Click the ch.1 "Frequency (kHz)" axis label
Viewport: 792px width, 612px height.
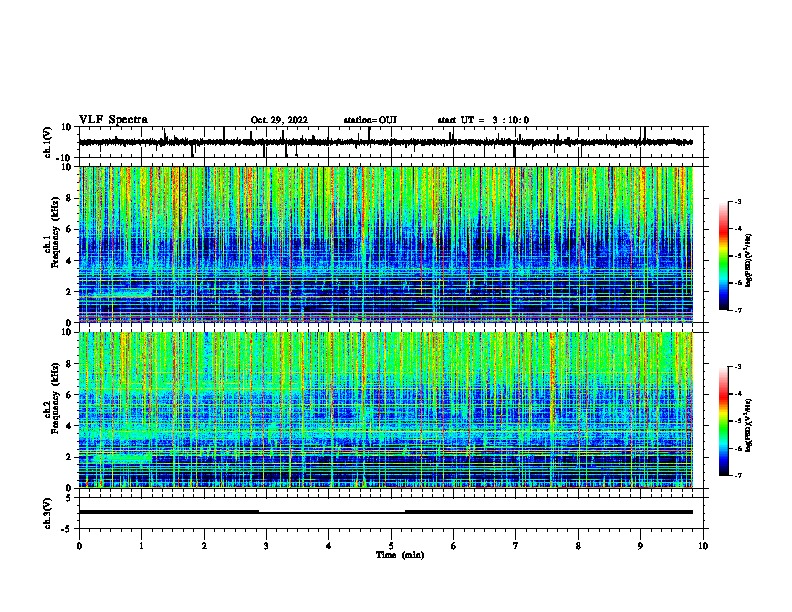coord(55,232)
